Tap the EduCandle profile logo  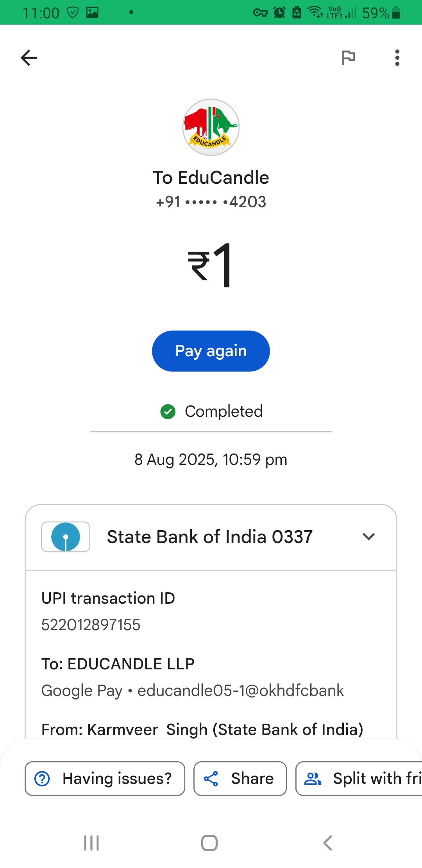(211, 127)
